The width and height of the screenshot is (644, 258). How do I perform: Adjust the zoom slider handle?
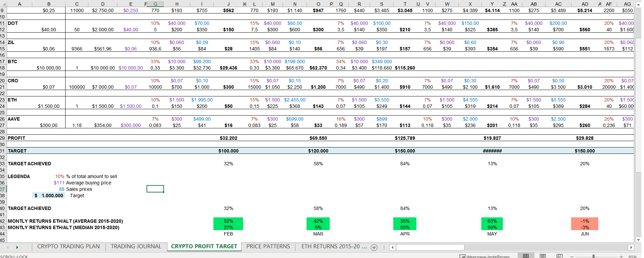(x=594, y=257)
